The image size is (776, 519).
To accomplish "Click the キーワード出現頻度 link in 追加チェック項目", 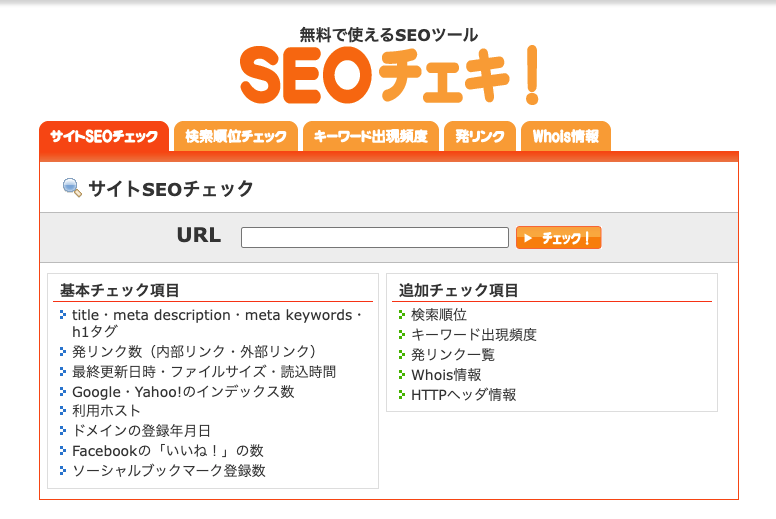I will (474, 335).
